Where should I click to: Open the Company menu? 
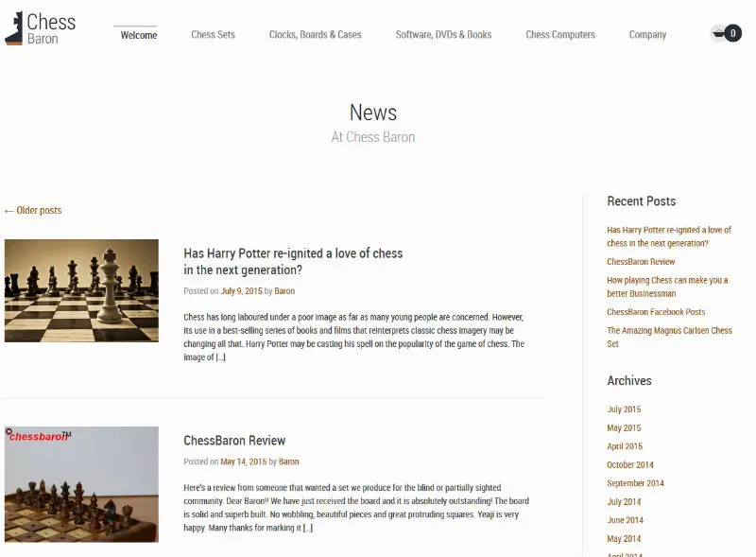pos(647,35)
